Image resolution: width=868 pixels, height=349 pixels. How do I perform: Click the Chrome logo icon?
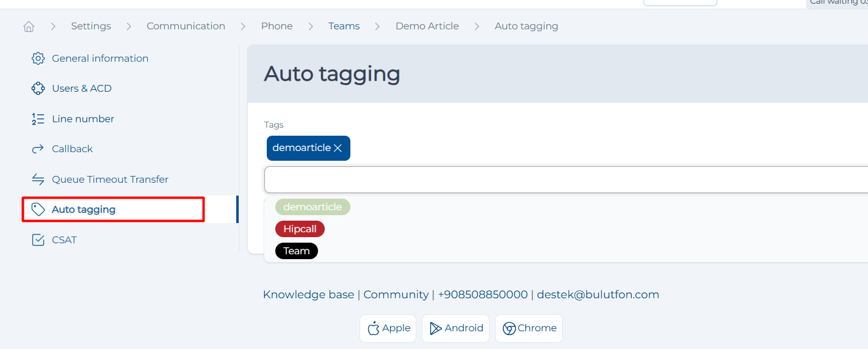pos(509,329)
